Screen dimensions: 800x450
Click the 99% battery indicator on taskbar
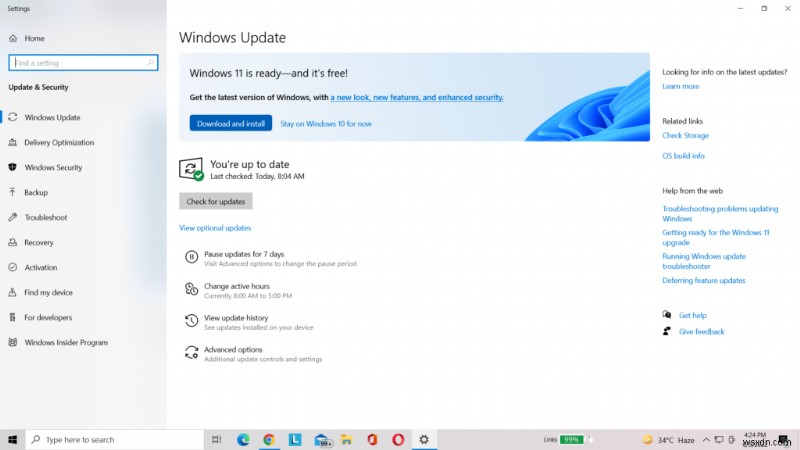(571, 439)
